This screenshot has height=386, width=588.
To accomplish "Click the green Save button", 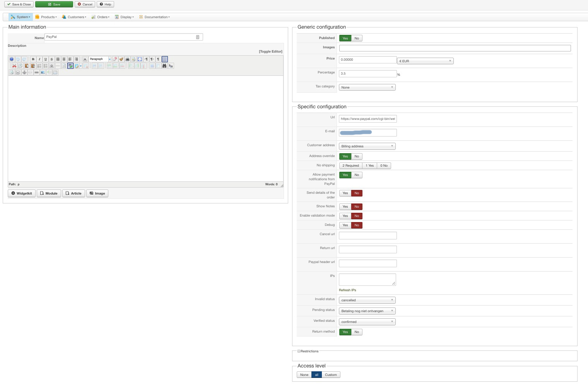I will 54,4.
